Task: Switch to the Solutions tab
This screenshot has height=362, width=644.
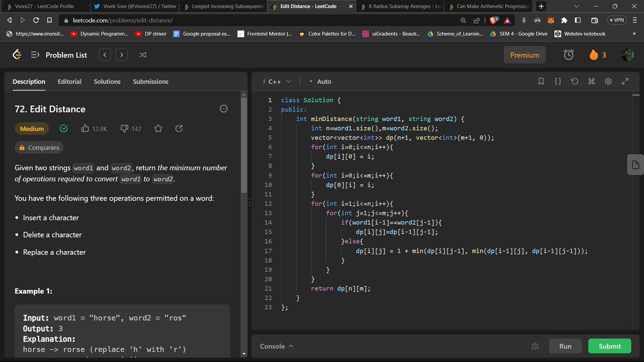Action: tap(107, 82)
